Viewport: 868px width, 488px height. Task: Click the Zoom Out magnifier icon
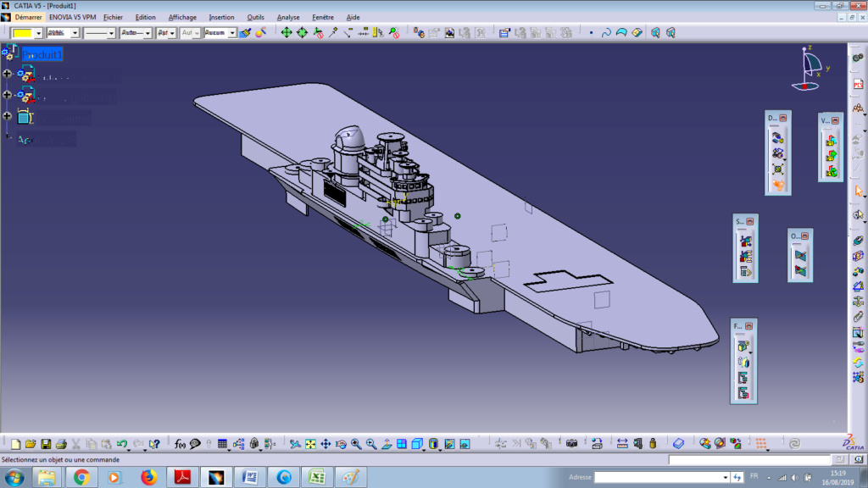click(371, 444)
